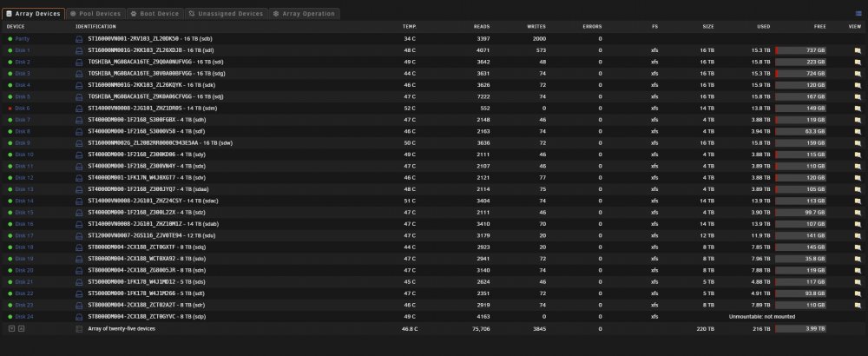868x356 pixels.
Task: Switch to the Pool Devices tab
Action: (95, 14)
